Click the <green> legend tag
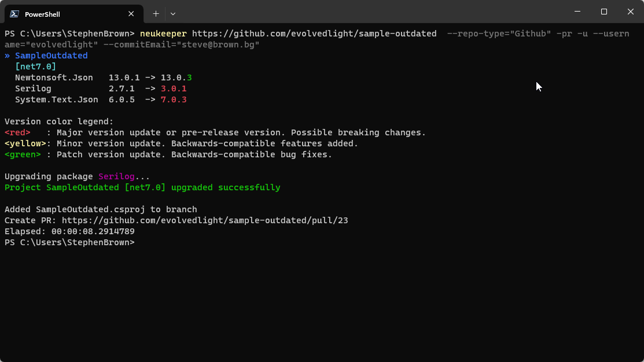 23,155
